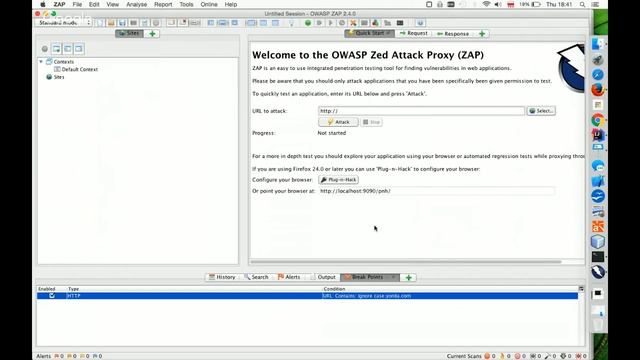This screenshot has width=640, height=360.
Task: Switch to the Response tab
Action: (453, 33)
